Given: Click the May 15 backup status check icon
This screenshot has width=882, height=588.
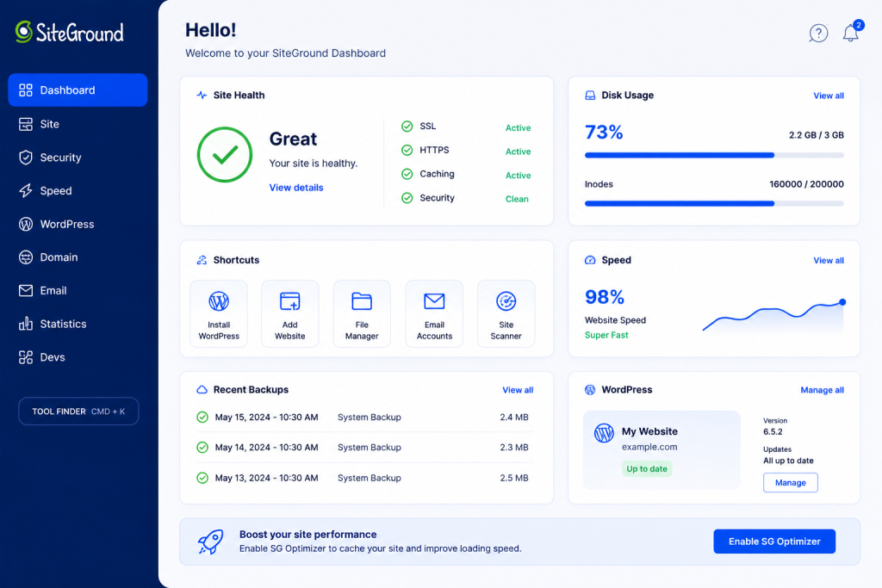Looking at the screenshot, I should 202,417.
